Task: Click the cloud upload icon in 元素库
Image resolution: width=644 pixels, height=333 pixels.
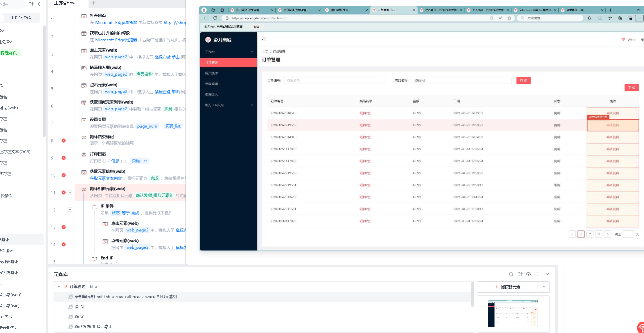Action: [x=528, y=274]
